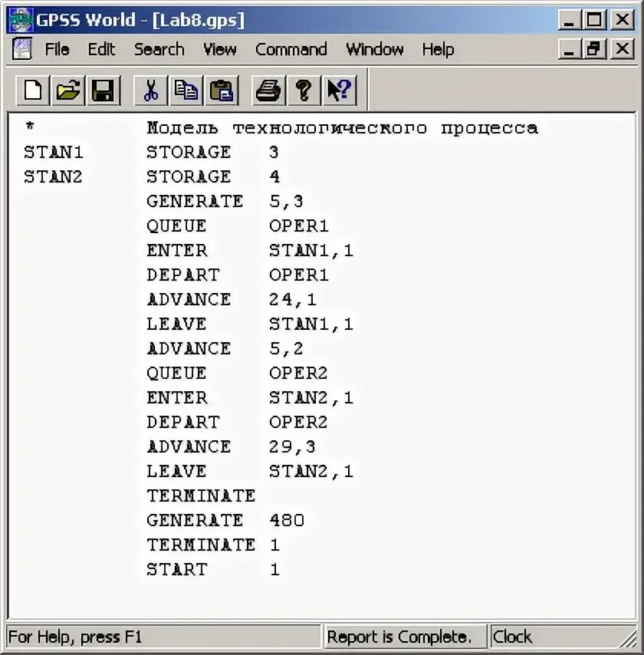Click the GPSS World title bar icon
The width and height of the screenshot is (644, 655).
21,20
